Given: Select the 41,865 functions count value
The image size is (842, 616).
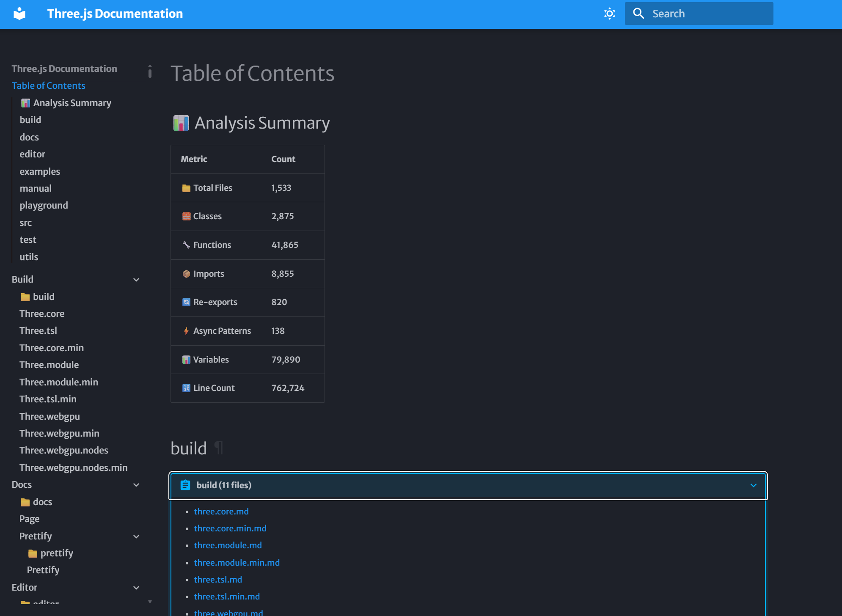Looking at the screenshot, I should click(x=285, y=245).
